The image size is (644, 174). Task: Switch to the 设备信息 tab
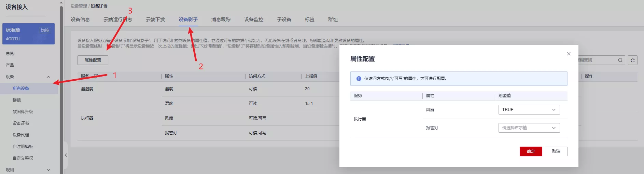[80, 19]
